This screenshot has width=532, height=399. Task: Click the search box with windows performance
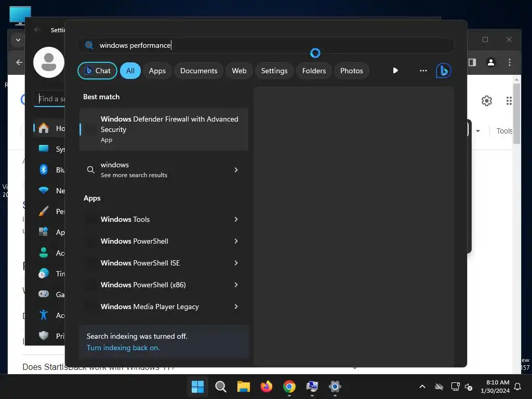pyautogui.click(x=265, y=45)
